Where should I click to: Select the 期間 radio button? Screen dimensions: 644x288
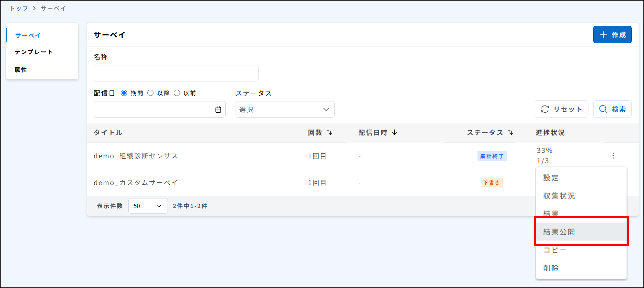coord(124,93)
